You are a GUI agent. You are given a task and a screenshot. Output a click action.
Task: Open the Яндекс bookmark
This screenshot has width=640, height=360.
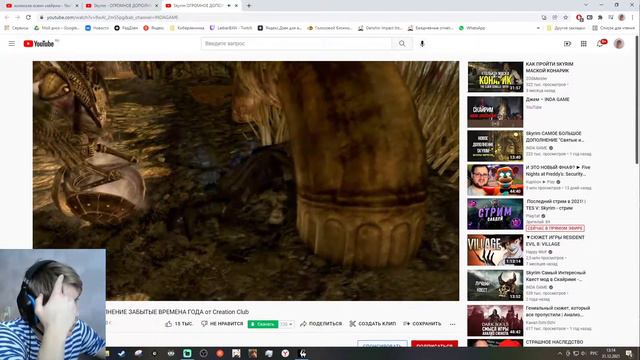[153, 28]
